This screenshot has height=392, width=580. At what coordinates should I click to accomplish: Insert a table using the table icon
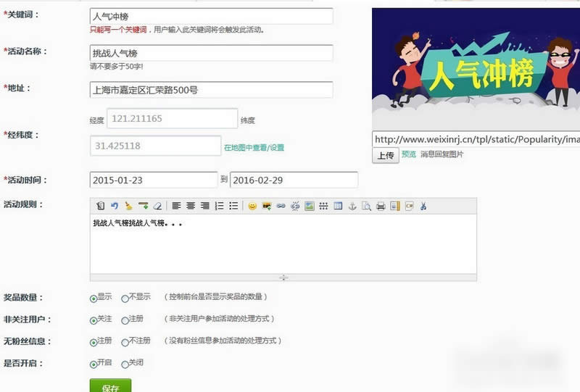point(338,206)
